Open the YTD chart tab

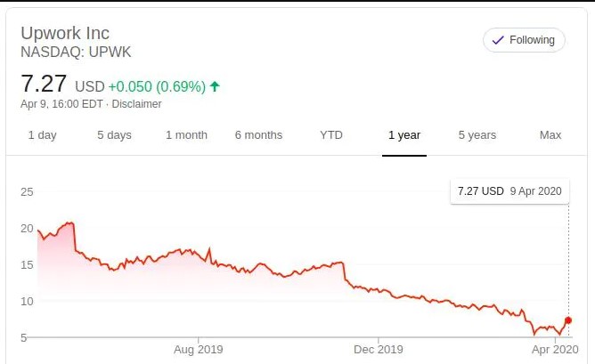point(331,135)
